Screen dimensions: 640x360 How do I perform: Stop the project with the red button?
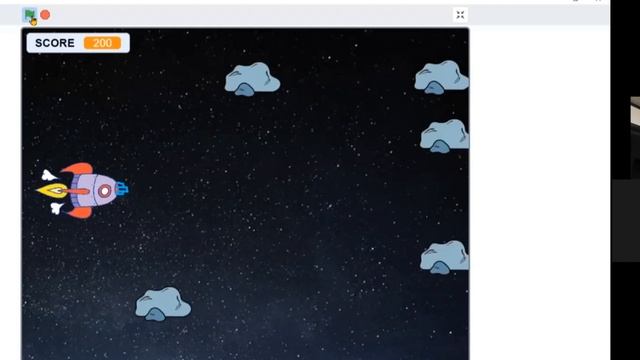[45, 15]
